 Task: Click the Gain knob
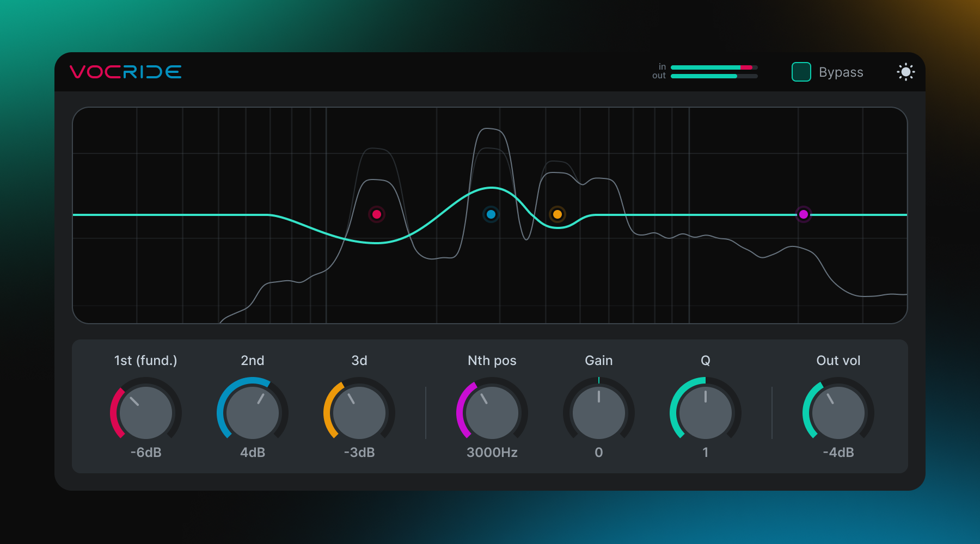(x=599, y=412)
